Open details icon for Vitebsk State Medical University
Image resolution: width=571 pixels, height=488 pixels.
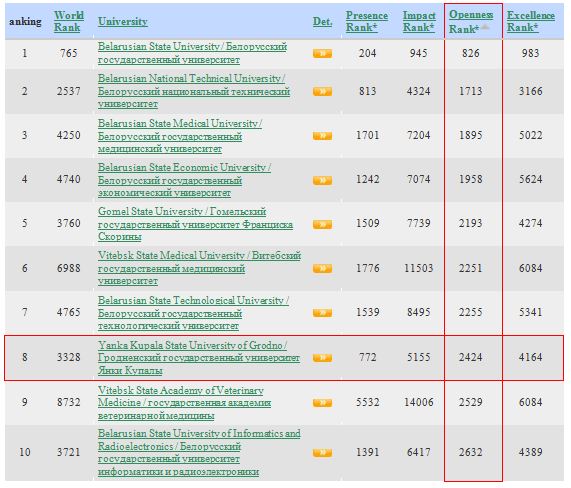(322, 269)
